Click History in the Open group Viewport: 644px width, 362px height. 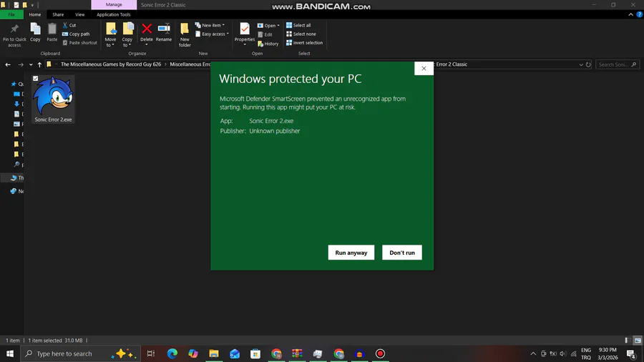(268, 44)
